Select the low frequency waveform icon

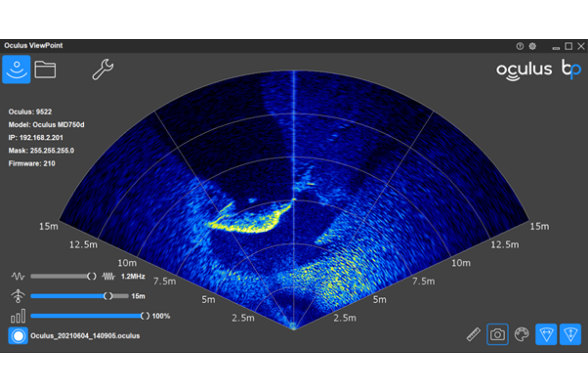[x=19, y=276]
